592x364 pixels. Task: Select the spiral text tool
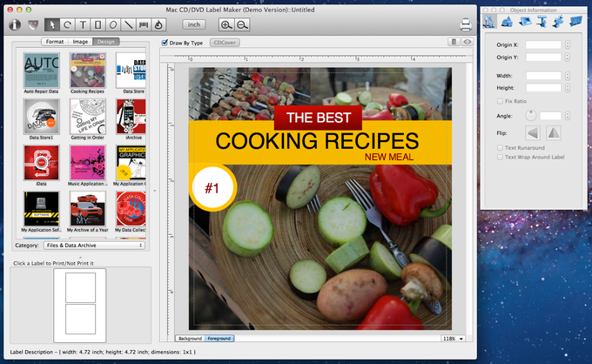click(x=159, y=25)
